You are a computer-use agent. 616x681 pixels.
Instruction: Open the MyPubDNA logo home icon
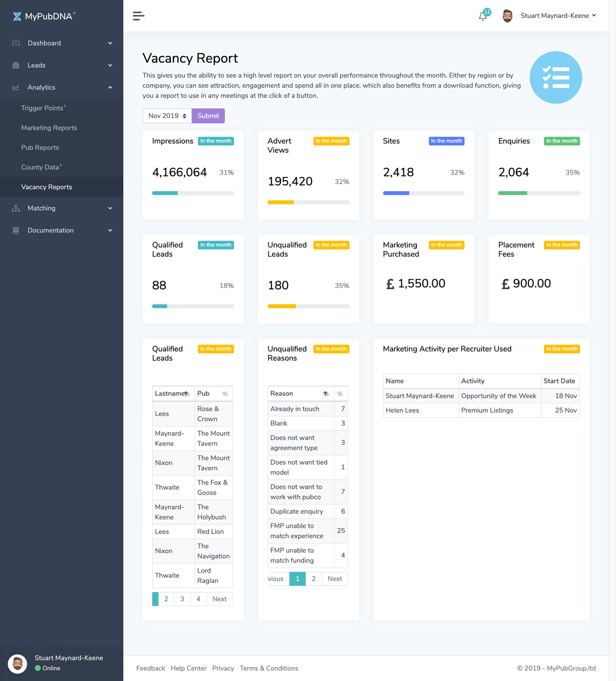[x=17, y=16]
